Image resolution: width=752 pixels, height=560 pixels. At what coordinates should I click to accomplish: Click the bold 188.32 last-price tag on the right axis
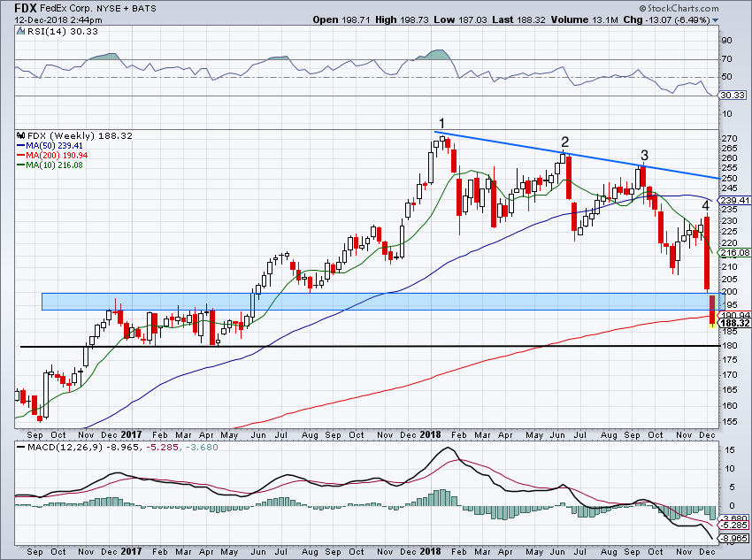point(736,323)
